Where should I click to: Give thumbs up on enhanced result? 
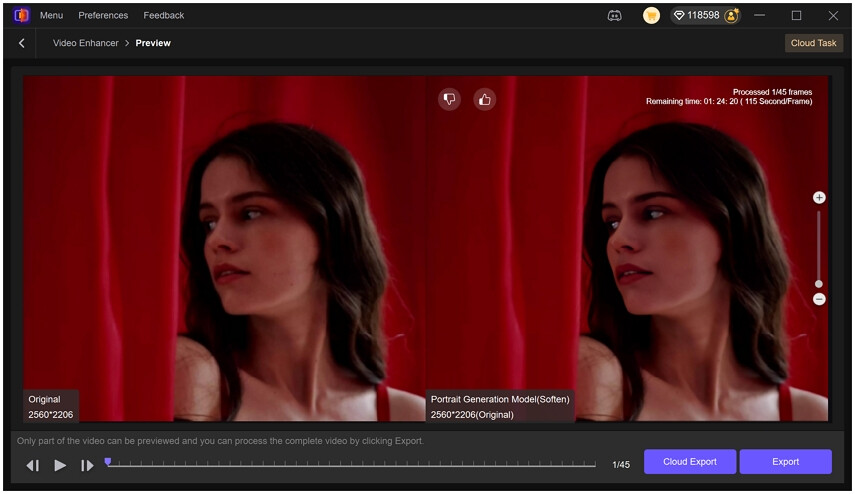point(485,99)
